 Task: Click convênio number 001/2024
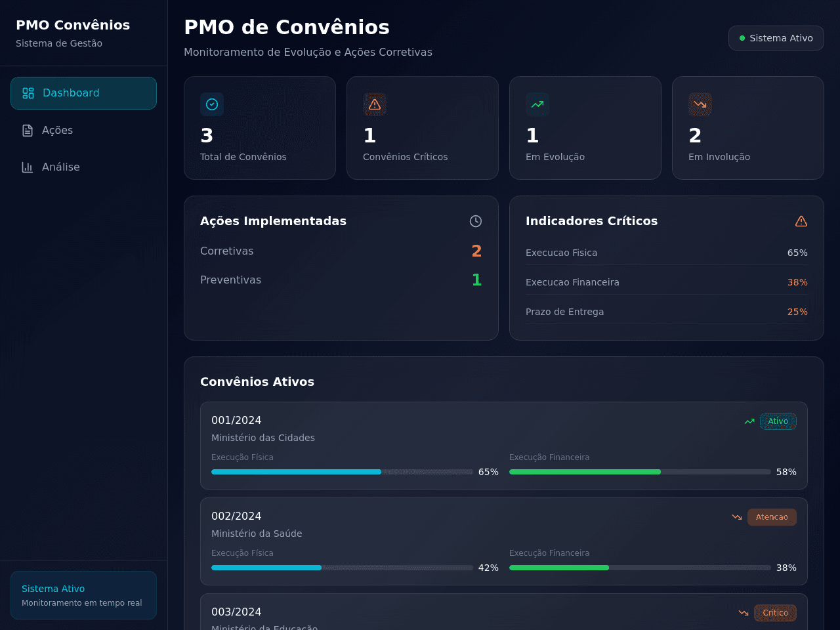[236, 421]
